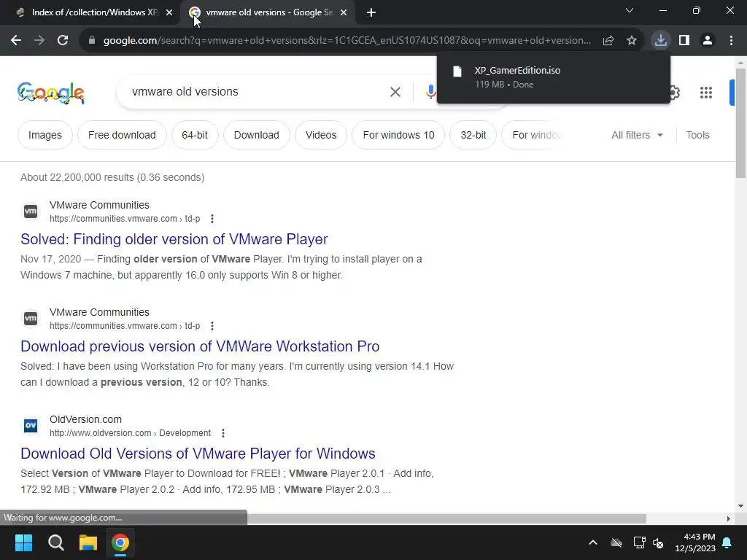Select the Videos filter chip
Screen dimensions: 747x560
tap(321, 135)
